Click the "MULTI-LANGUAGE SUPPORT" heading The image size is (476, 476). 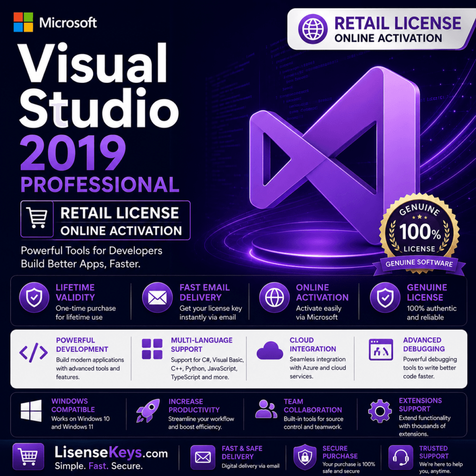(202, 345)
